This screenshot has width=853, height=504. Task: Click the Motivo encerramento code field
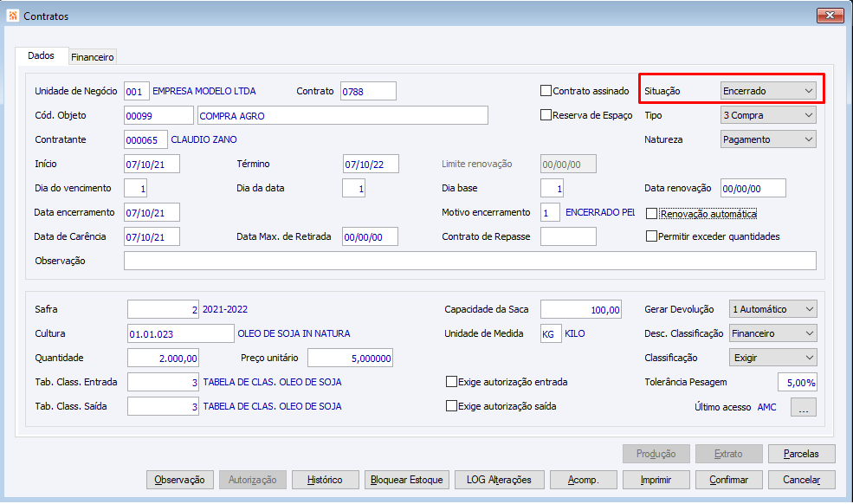point(550,212)
